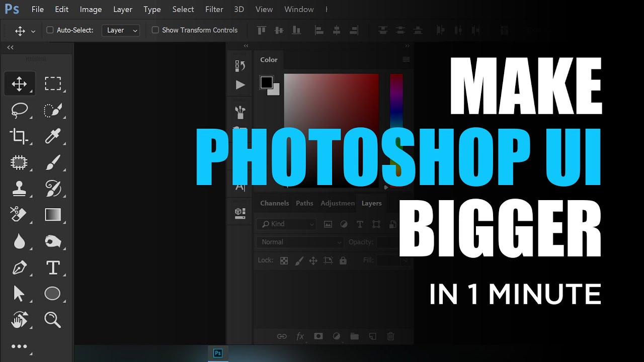Toggle lock position icon
Viewport: 644px width, 362px height.
point(313,260)
